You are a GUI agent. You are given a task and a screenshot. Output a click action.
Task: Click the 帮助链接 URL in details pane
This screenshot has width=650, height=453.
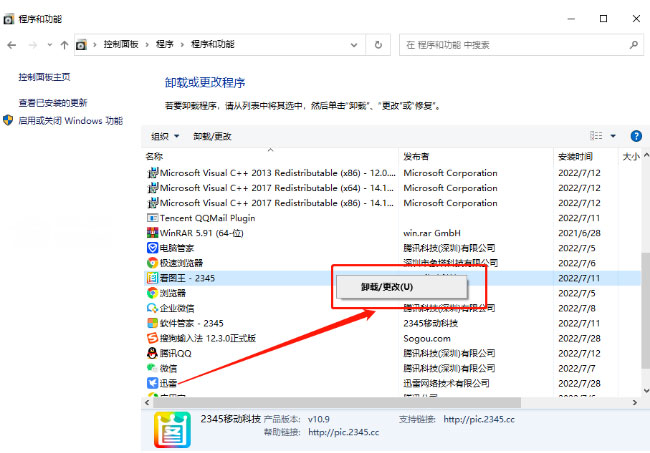(x=344, y=432)
